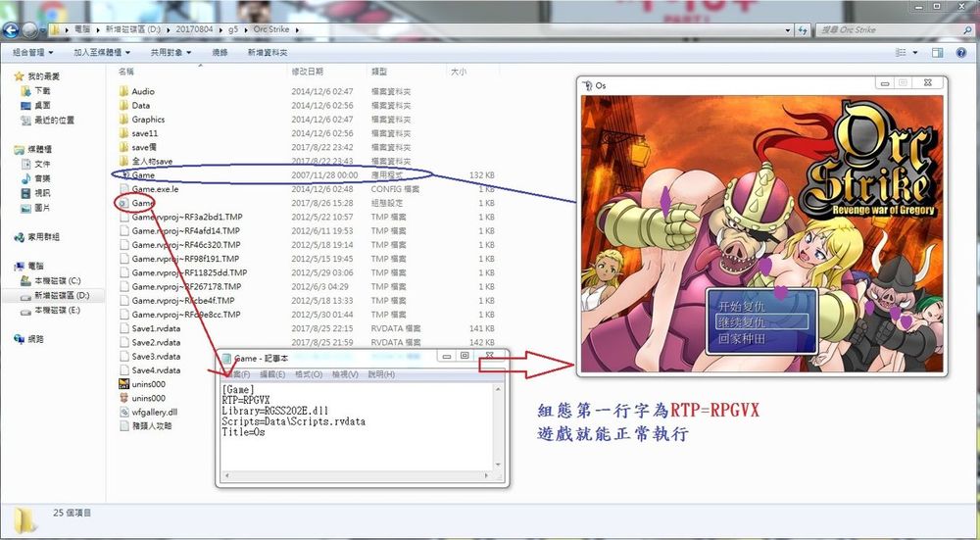The width and height of the screenshot is (980, 540).
Task: Select 继续复仇 in game menu
Action: (x=761, y=320)
